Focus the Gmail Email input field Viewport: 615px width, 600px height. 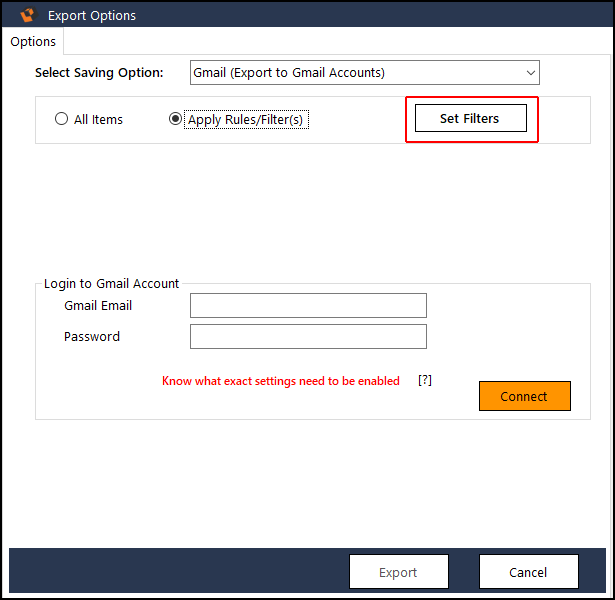click(x=308, y=305)
